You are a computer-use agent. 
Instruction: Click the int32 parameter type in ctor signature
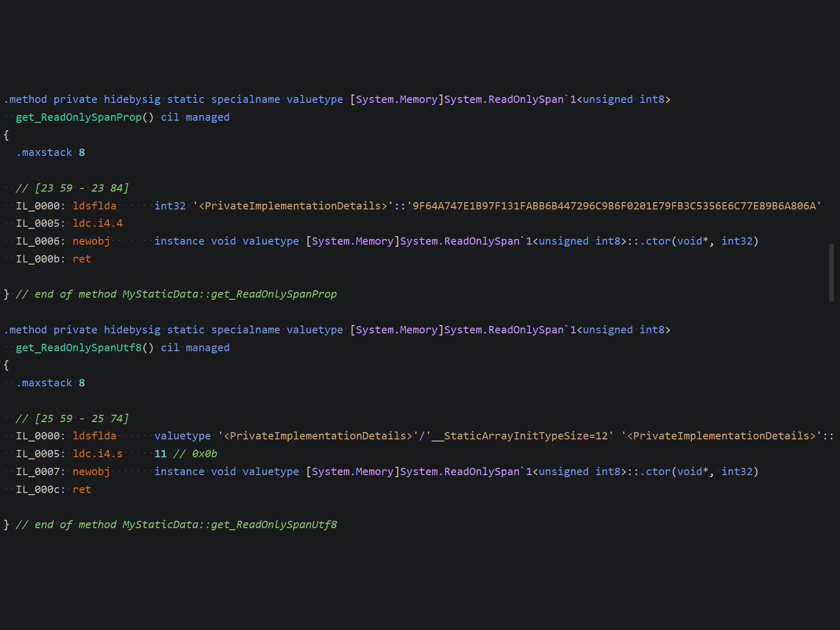[x=738, y=241]
